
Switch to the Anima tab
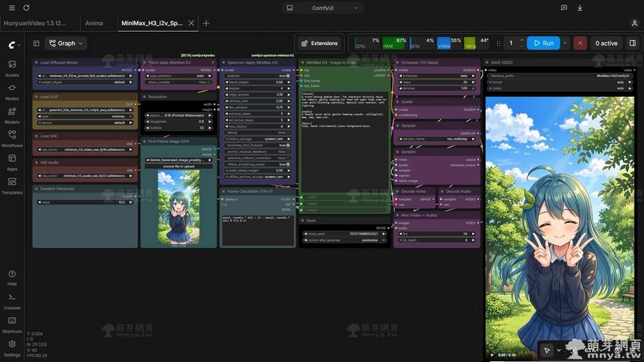tap(94, 24)
